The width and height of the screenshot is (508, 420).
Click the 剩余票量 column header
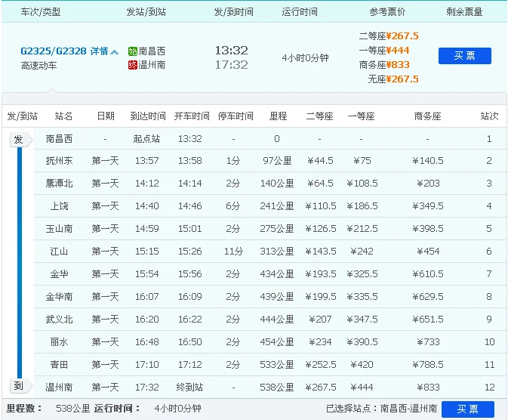click(464, 12)
